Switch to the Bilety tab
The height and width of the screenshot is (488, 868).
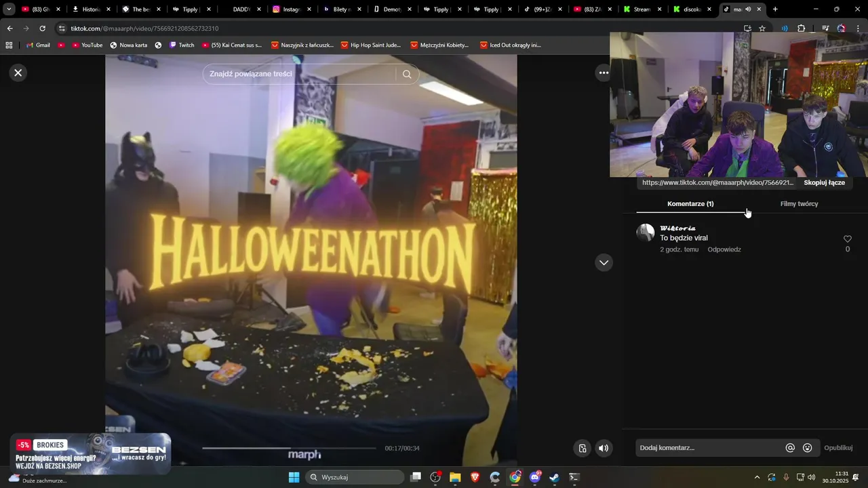click(343, 9)
